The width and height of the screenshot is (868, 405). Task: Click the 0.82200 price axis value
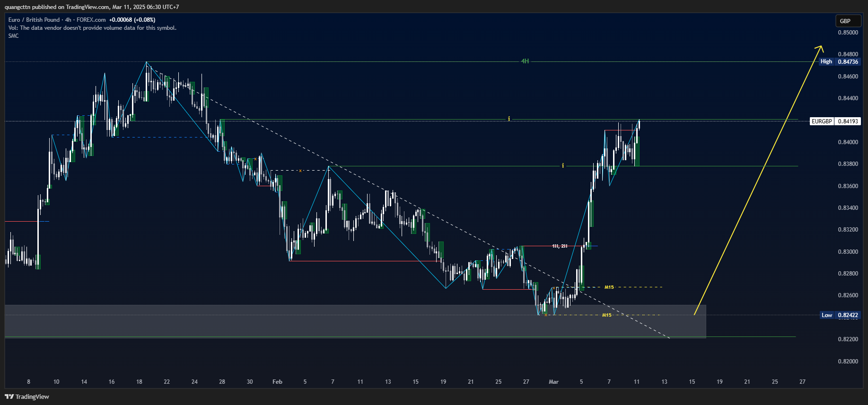848,339
